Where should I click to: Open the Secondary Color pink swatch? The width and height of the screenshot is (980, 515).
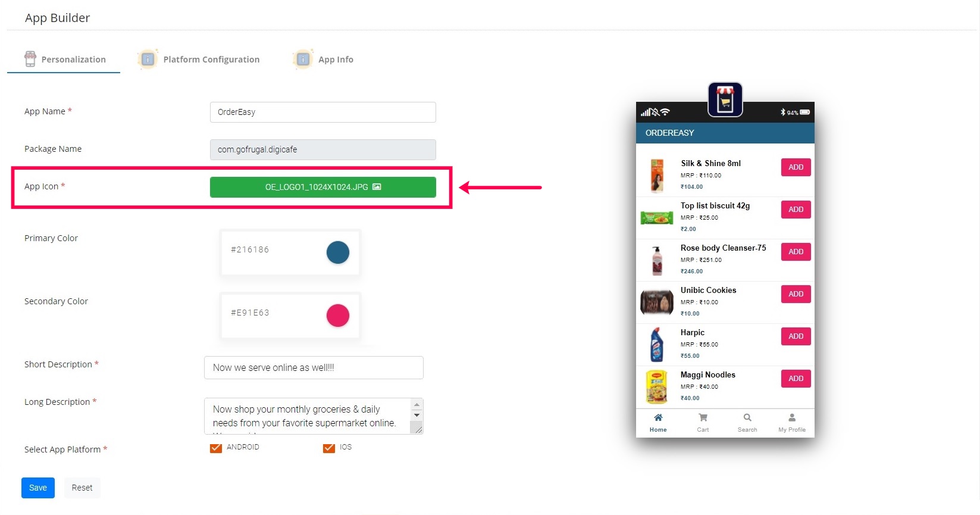[x=338, y=316]
